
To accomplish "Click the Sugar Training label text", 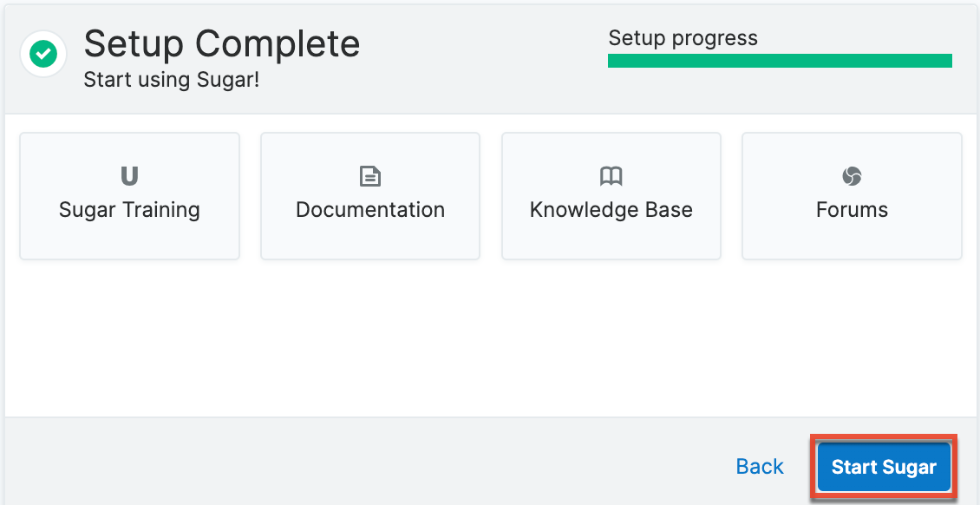I will 129,209.
